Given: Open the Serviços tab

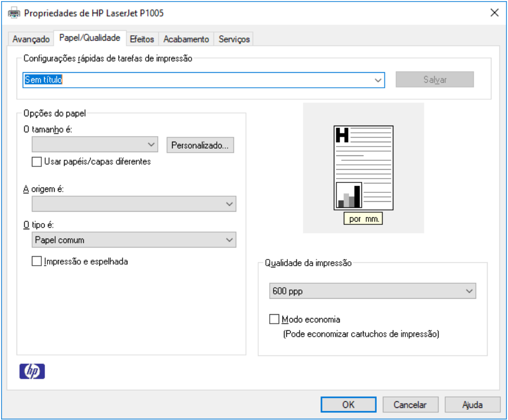Looking at the screenshot, I should tap(234, 39).
